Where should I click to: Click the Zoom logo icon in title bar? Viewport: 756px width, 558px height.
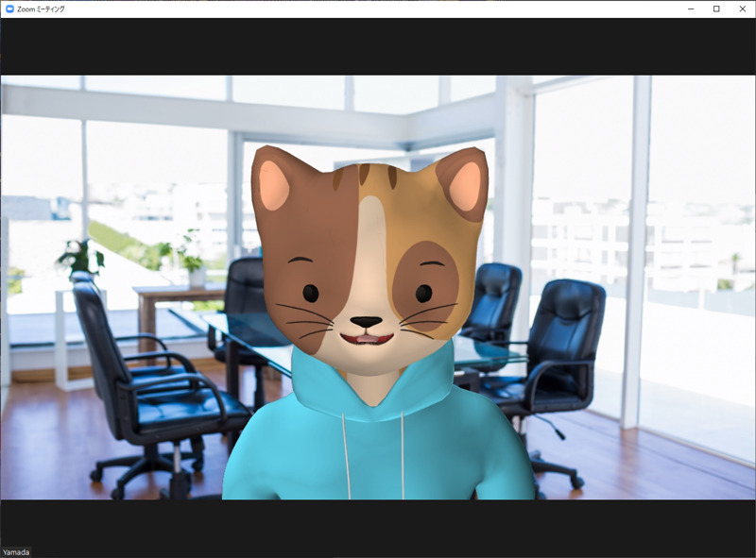(x=9, y=8)
